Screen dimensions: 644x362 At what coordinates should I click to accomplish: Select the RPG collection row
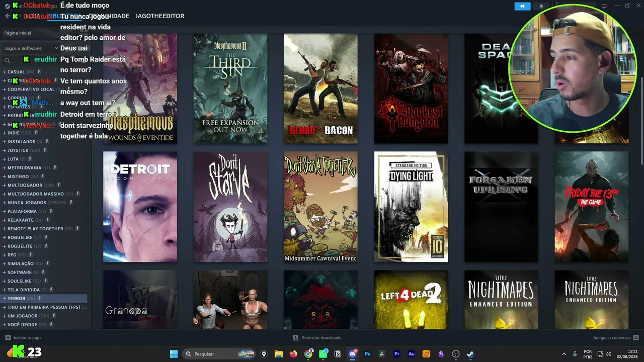pos(44,255)
